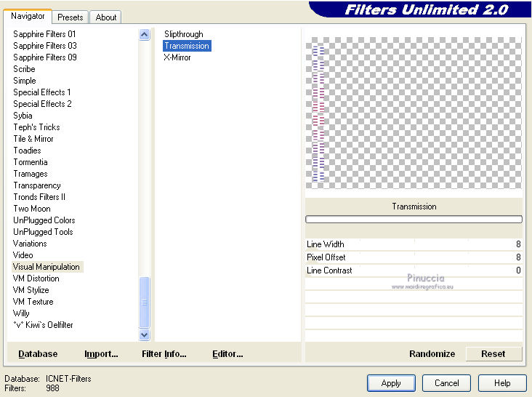Open the Database button
Image resolution: width=532 pixels, height=397 pixels.
click(x=38, y=354)
